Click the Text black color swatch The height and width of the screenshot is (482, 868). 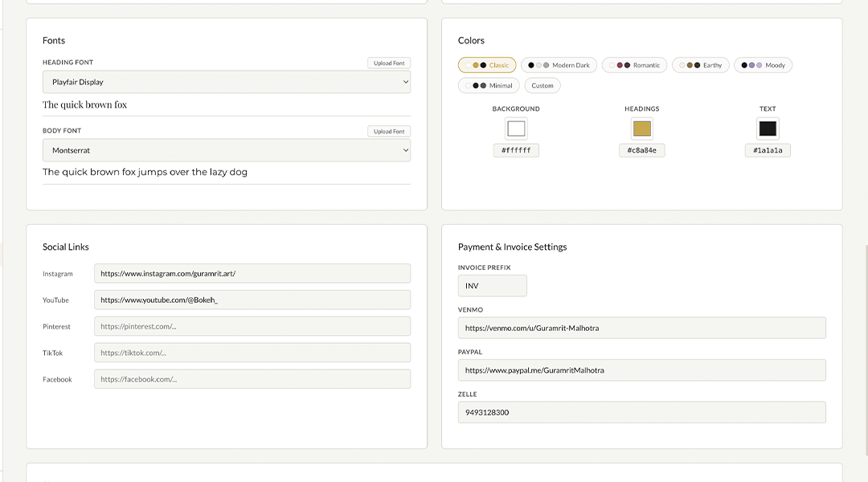point(767,128)
